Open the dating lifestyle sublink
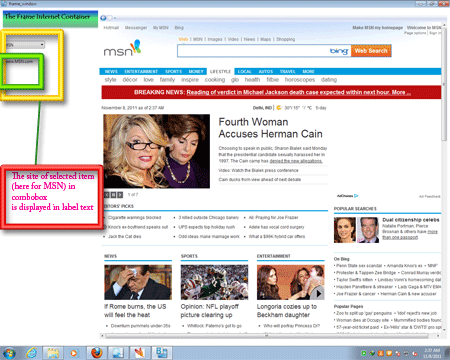 tap(329, 80)
